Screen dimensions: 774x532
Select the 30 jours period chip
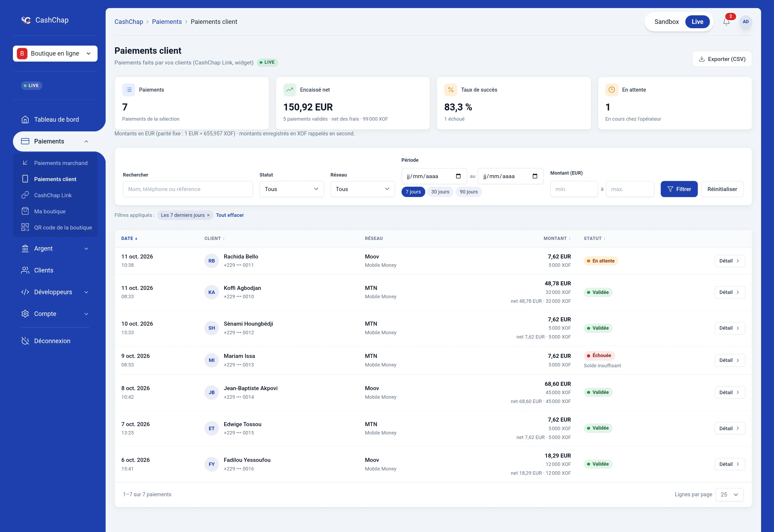tap(440, 192)
